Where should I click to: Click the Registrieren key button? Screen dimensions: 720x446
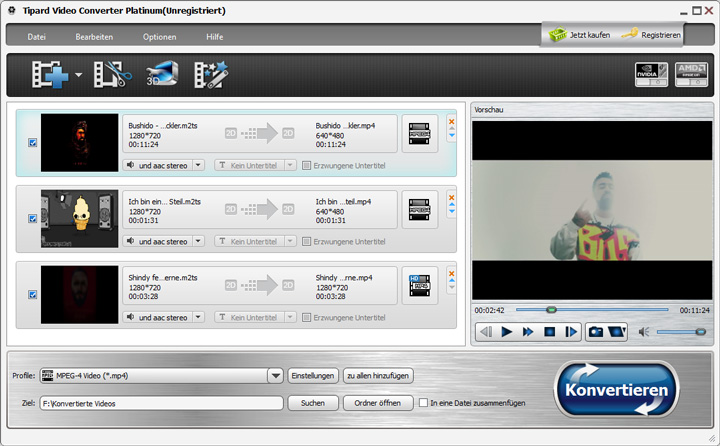[x=651, y=34]
